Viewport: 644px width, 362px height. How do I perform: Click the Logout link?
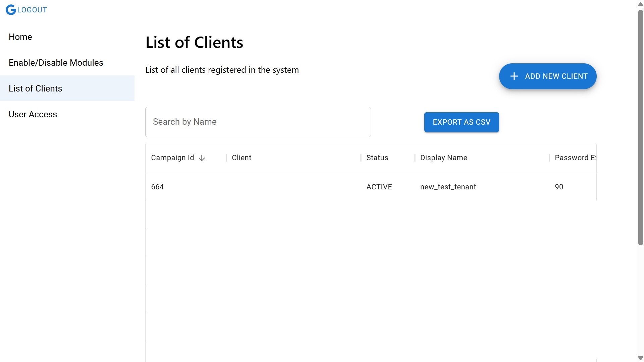pyautogui.click(x=32, y=10)
